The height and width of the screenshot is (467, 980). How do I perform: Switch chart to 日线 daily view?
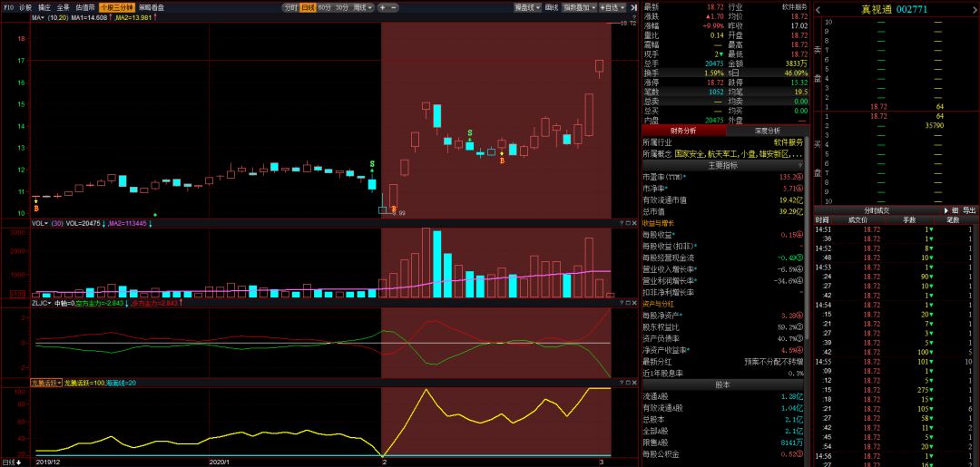click(308, 7)
